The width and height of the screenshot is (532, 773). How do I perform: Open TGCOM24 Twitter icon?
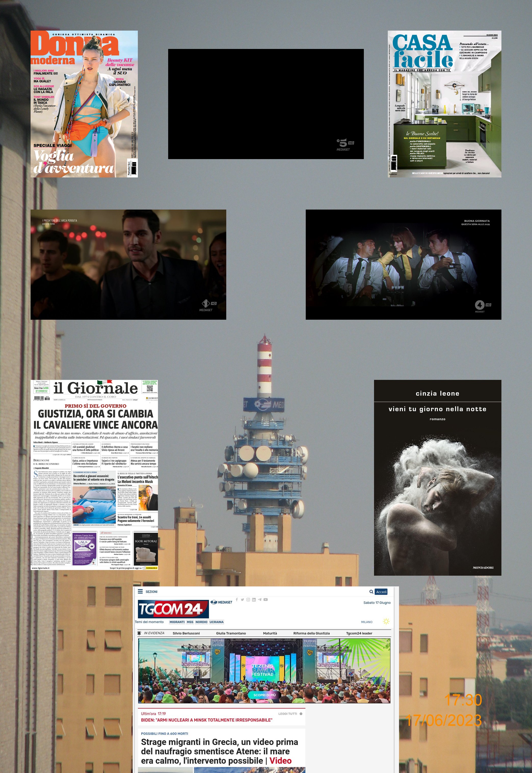(x=242, y=600)
